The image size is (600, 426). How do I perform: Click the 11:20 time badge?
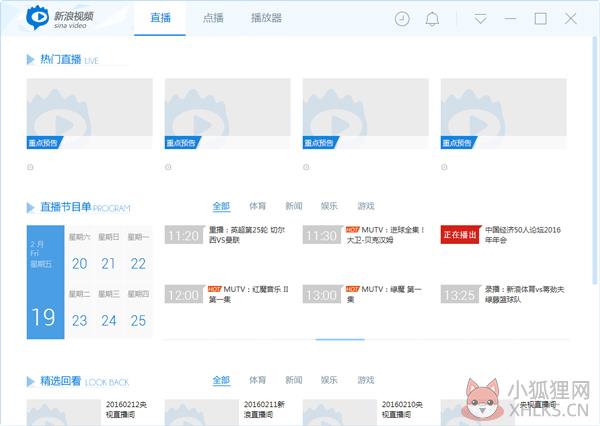point(184,235)
